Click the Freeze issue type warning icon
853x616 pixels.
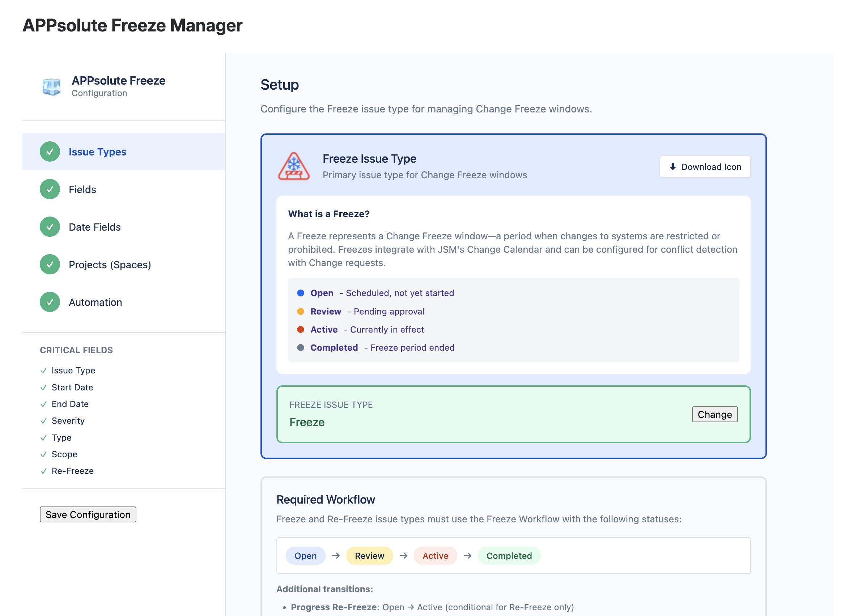(x=294, y=167)
